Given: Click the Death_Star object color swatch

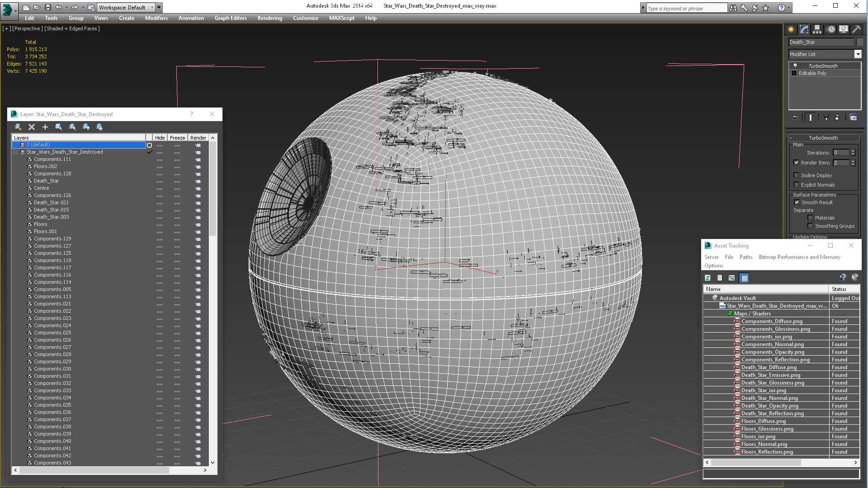Looking at the screenshot, I should (x=860, y=42).
